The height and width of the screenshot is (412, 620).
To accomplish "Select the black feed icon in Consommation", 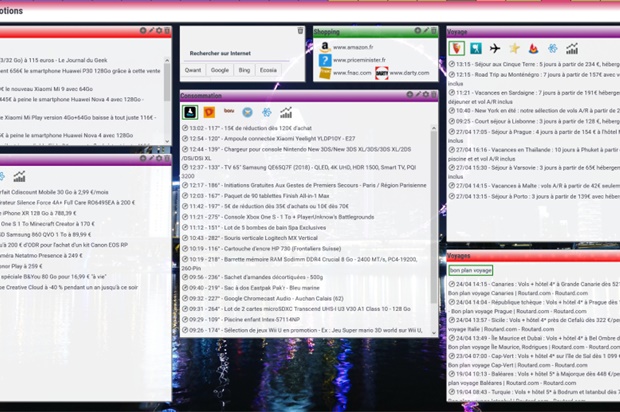I will pos(190,112).
